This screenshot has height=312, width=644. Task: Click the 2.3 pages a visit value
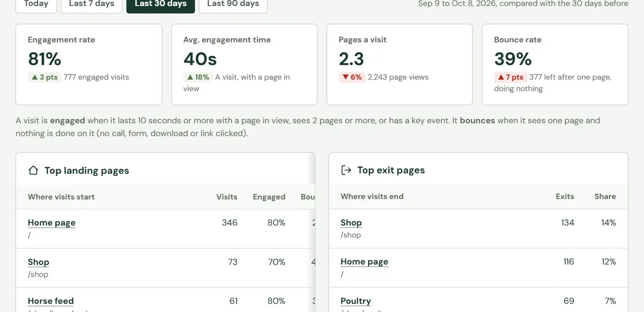click(352, 59)
